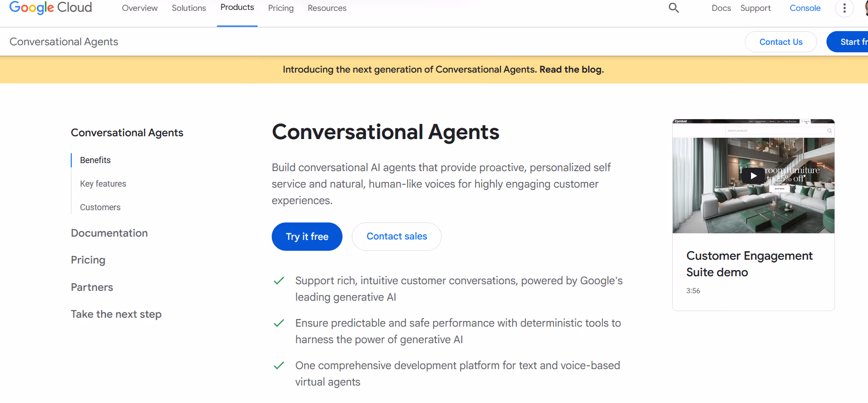The image size is (868, 403).
Task: Open the search magnifier icon
Action: (674, 8)
